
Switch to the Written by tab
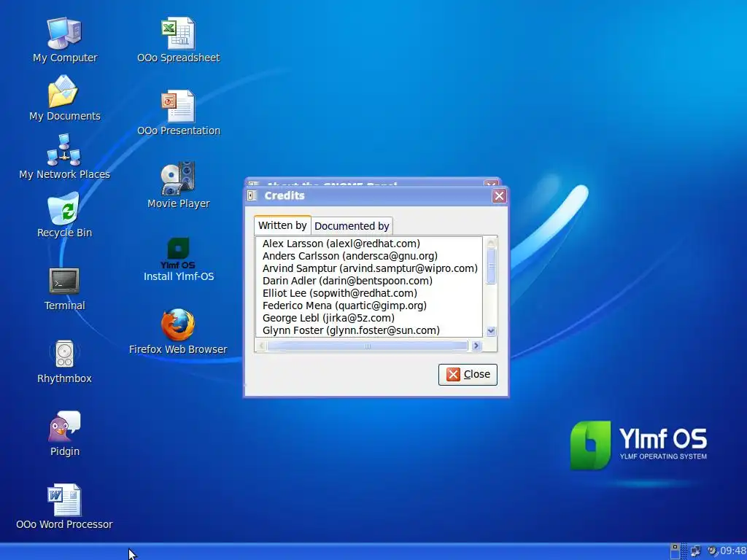282,225
